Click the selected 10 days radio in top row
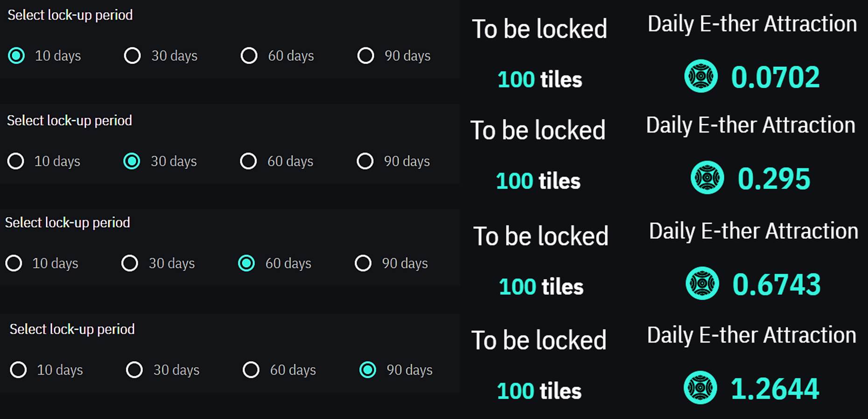 coord(16,56)
